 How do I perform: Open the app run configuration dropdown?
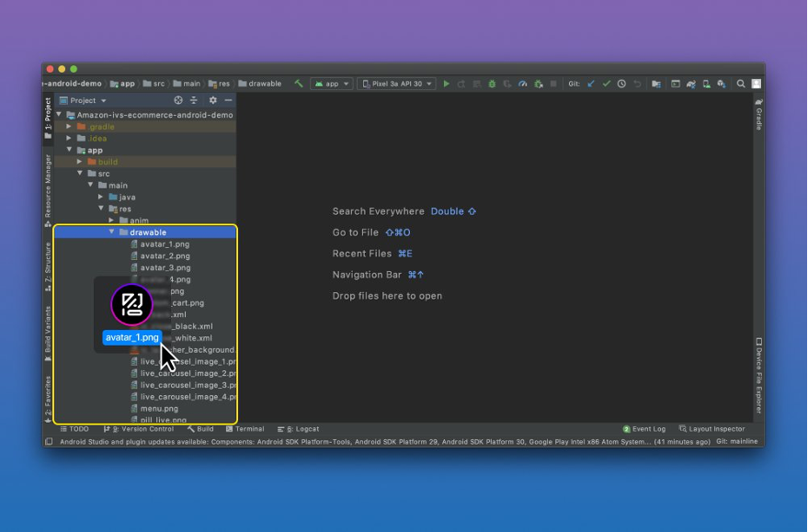pyautogui.click(x=332, y=84)
